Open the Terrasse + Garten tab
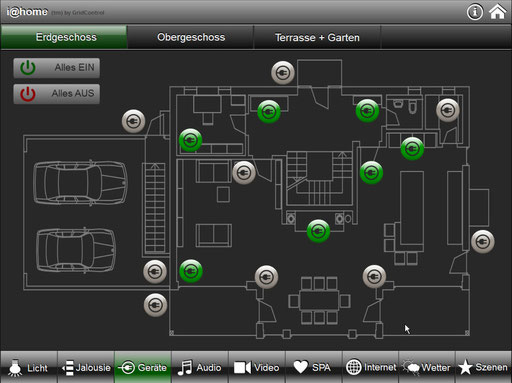The height and width of the screenshot is (383, 512). pos(317,37)
